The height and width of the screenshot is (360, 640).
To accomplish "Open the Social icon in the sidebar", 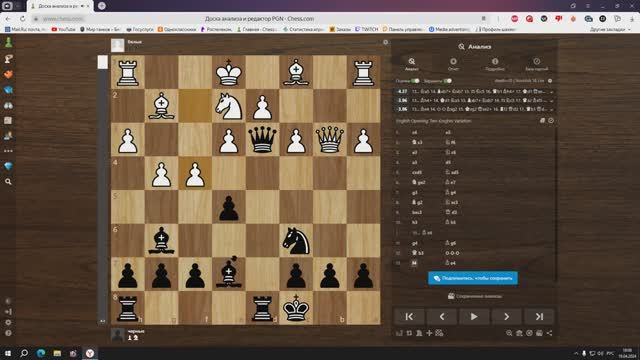I will tap(8, 136).
